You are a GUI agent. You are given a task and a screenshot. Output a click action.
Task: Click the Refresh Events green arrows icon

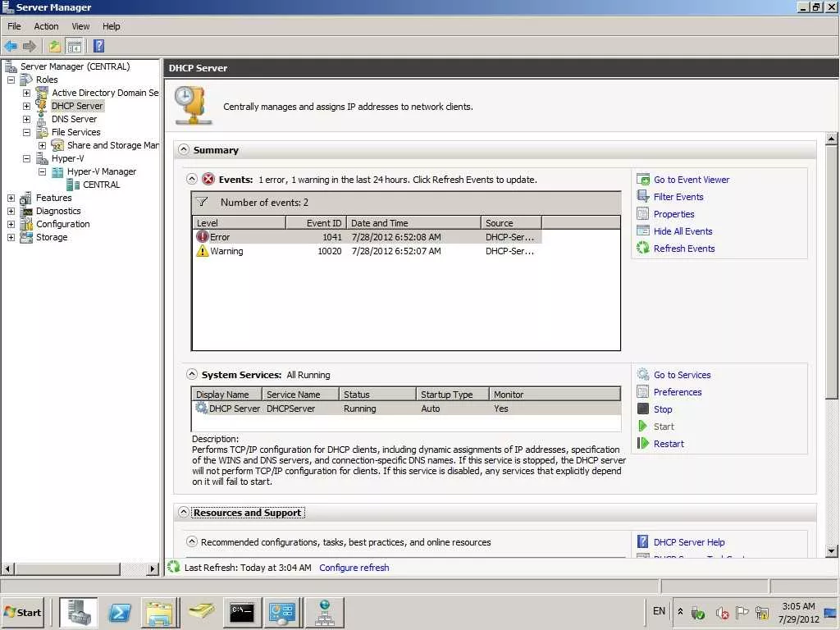point(643,248)
